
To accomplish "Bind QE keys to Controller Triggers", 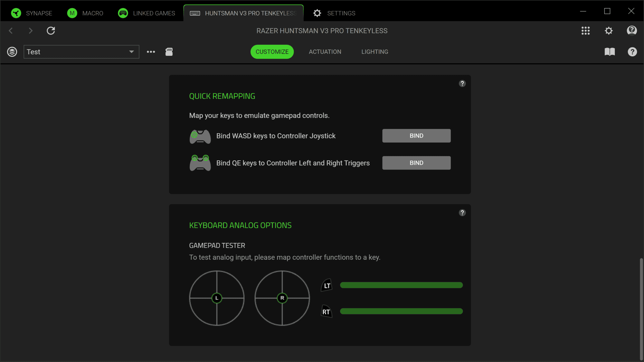I will pyautogui.click(x=416, y=163).
